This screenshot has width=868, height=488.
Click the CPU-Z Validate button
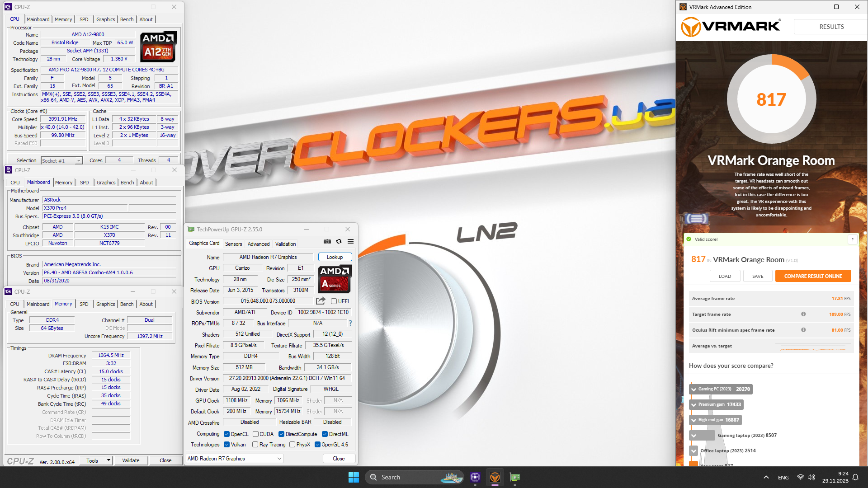pyautogui.click(x=131, y=460)
